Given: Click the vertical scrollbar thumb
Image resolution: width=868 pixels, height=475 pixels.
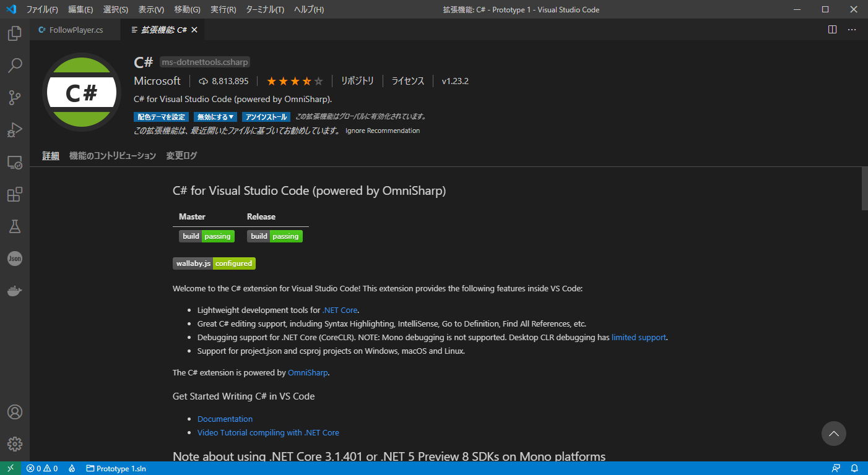Looking at the screenshot, I should 864,189.
